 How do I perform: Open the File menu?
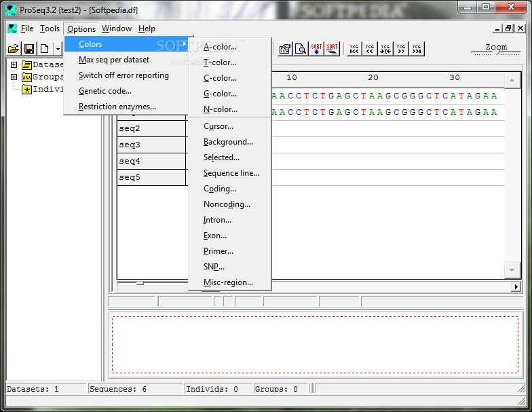27,29
